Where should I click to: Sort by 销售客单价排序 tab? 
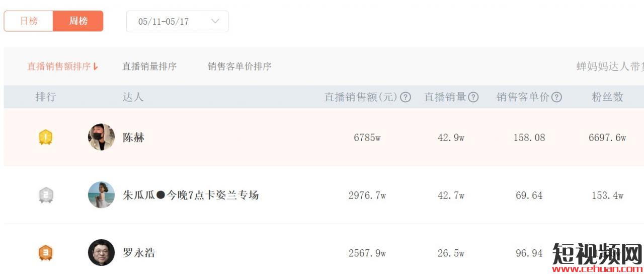[239, 66]
